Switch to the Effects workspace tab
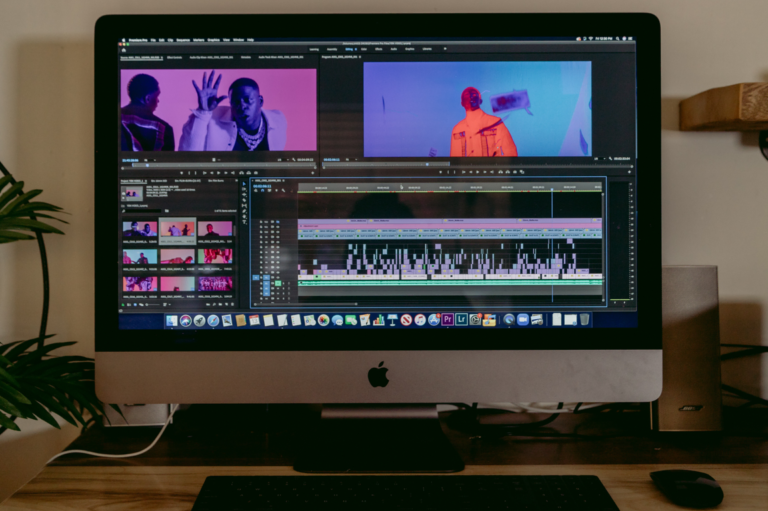 pyautogui.click(x=379, y=49)
